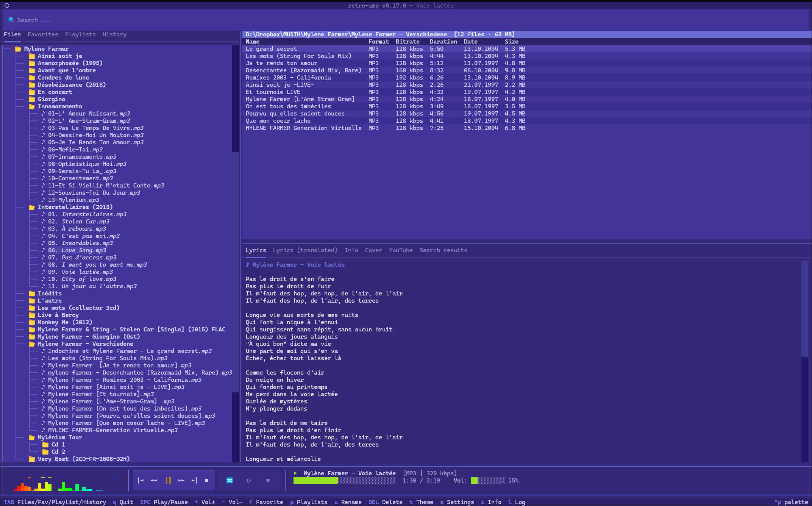Image resolution: width=812 pixels, height=506 pixels.
Task: Mark current song as favorite with heart
Action: click(268, 480)
